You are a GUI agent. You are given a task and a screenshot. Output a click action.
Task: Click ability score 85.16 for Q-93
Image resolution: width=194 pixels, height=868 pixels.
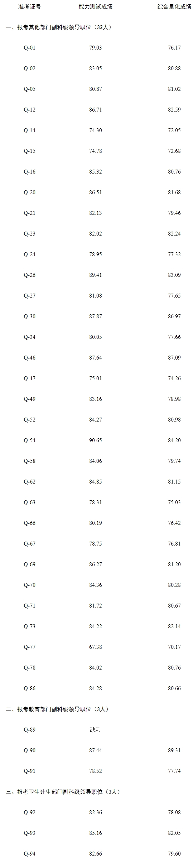coord(96,833)
